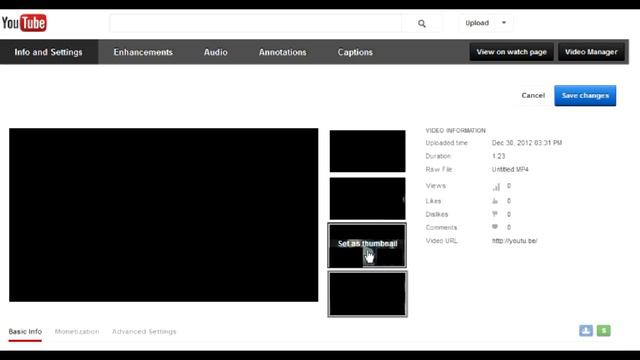Click the Comments speech bubble icon
The width and height of the screenshot is (640, 360).
click(x=495, y=227)
